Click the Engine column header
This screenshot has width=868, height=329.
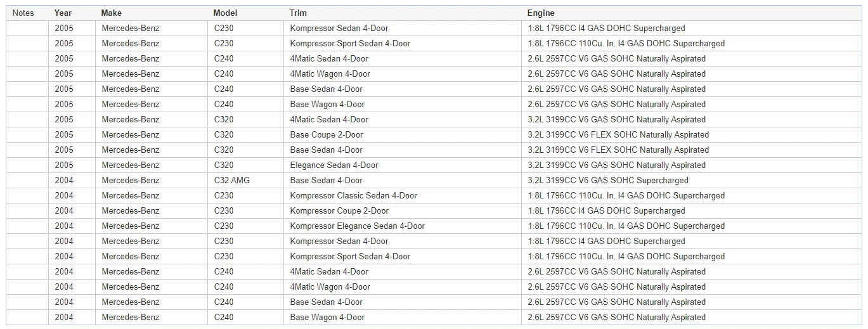click(x=692, y=13)
